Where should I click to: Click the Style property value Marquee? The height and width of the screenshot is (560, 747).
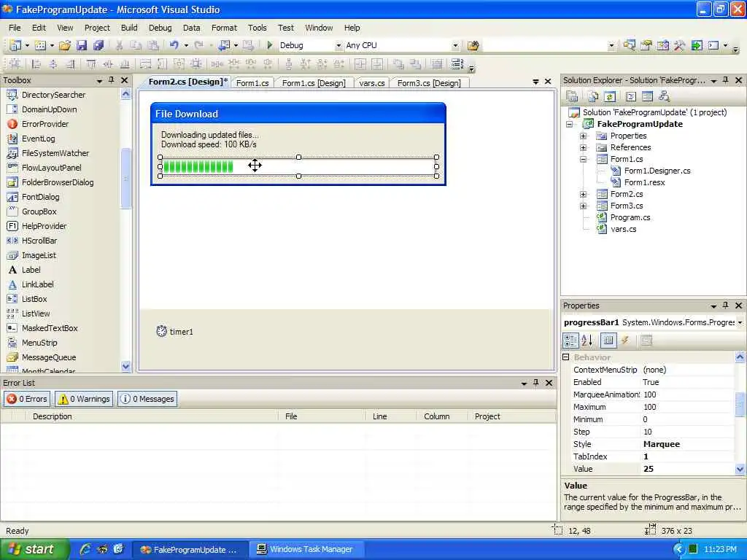click(688, 444)
